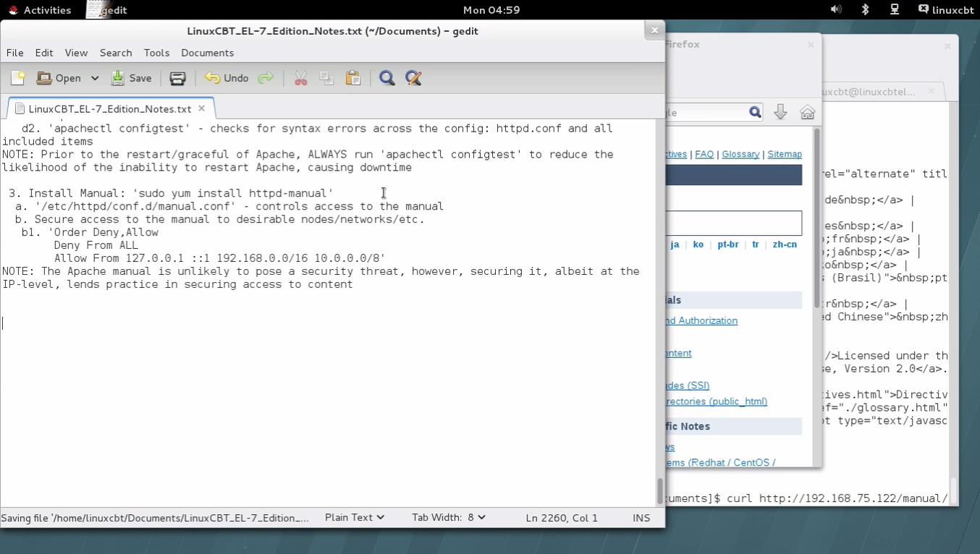Open the Glossary link in Firefox
The image size is (980, 554).
point(740,154)
